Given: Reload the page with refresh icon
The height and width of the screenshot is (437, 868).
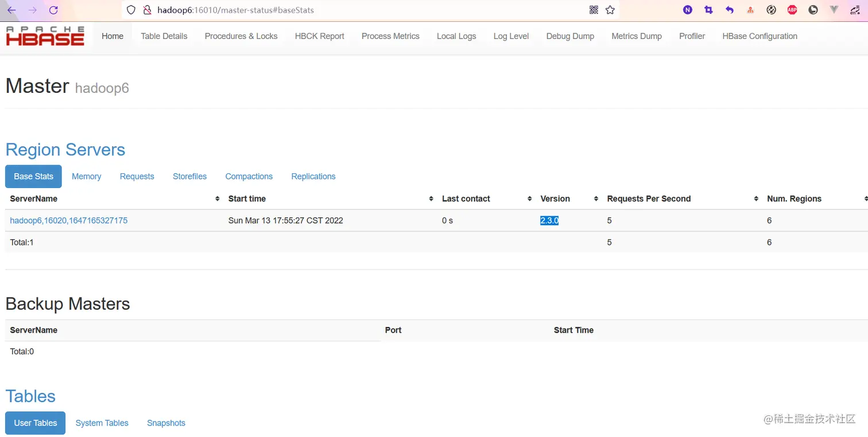Looking at the screenshot, I should pyautogui.click(x=53, y=10).
